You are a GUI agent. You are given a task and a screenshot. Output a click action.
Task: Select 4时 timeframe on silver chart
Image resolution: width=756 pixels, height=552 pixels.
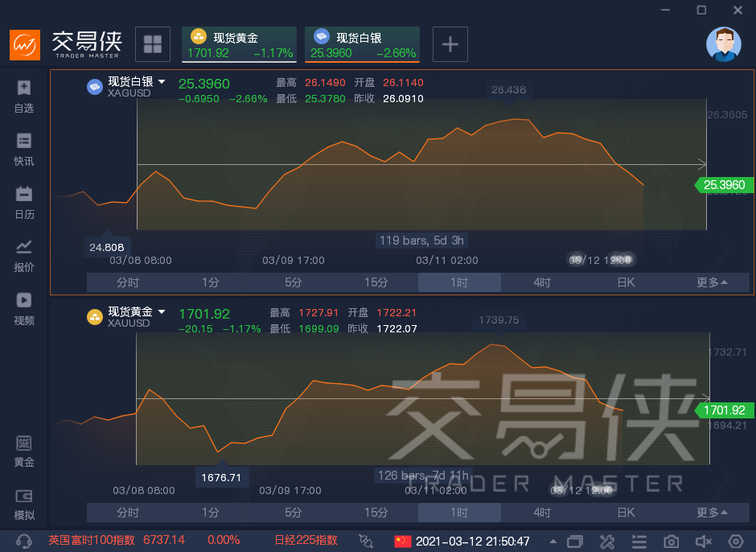point(542,282)
